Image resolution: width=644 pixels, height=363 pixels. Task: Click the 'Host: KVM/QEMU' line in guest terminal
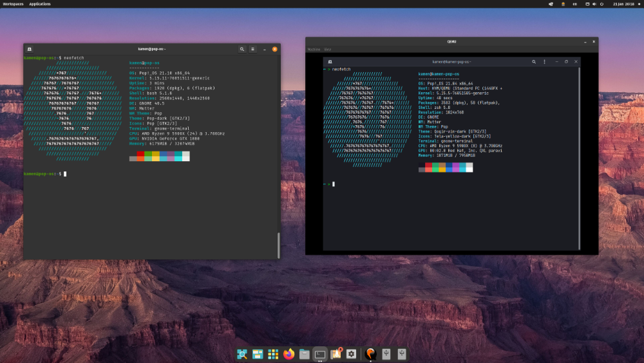460,88
